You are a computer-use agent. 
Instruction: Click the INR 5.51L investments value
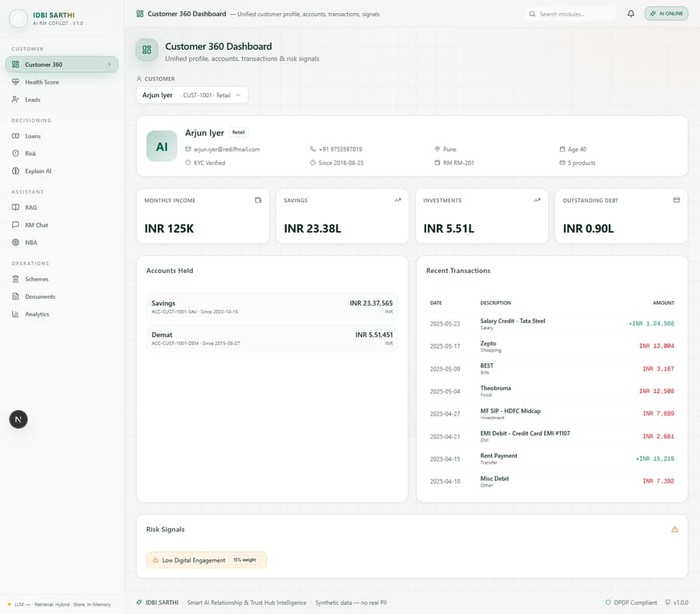point(449,229)
